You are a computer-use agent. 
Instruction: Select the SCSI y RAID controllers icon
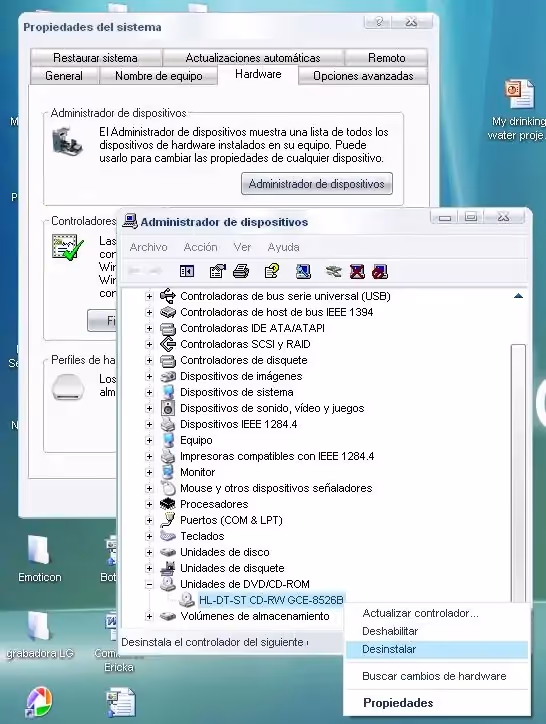pos(168,344)
